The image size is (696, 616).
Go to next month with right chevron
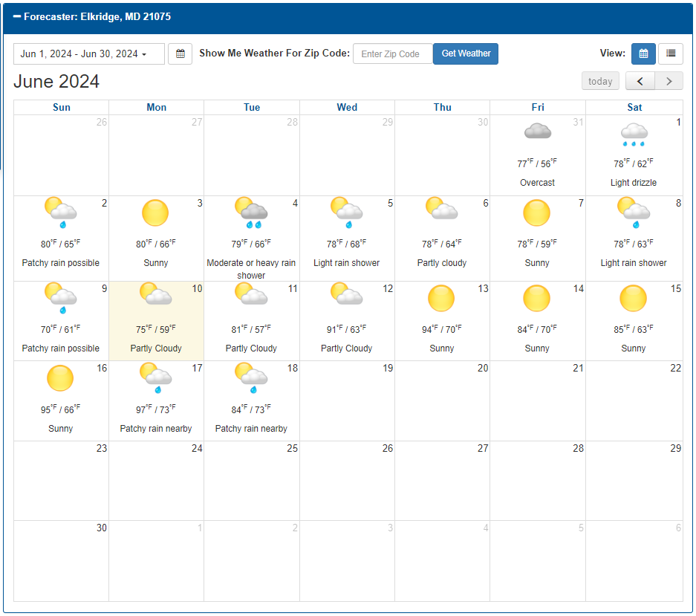coord(669,81)
